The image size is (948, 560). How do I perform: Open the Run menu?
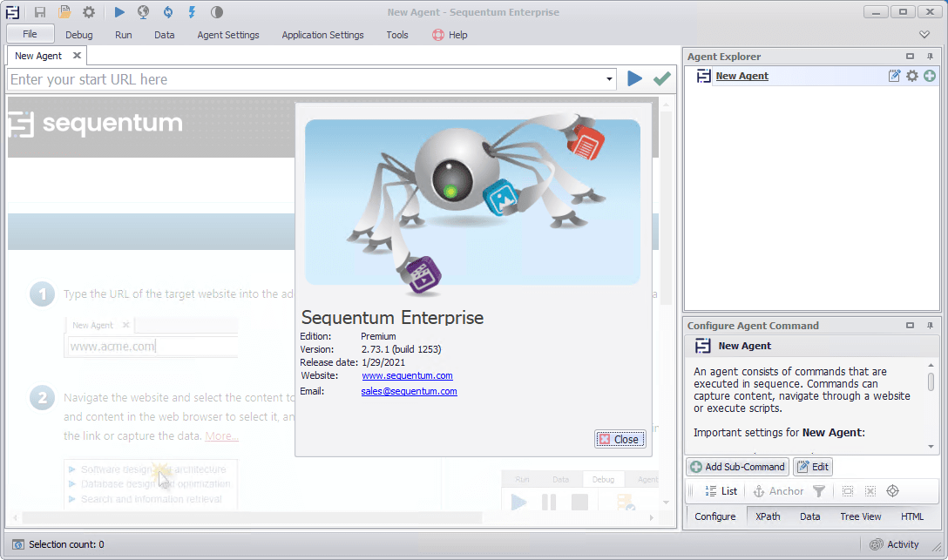point(124,35)
